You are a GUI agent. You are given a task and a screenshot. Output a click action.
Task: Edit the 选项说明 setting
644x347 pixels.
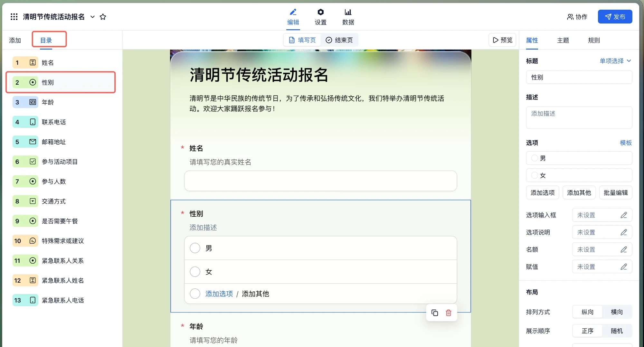click(x=602, y=232)
